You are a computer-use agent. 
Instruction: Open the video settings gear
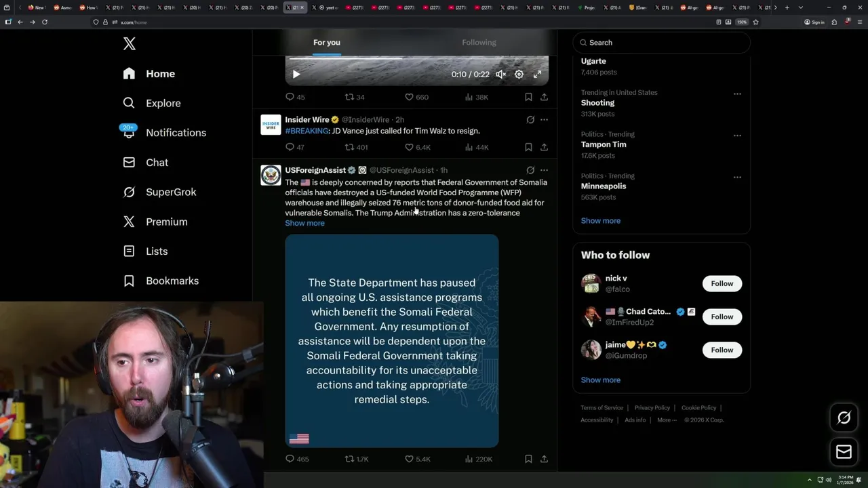(x=519, y=75)
